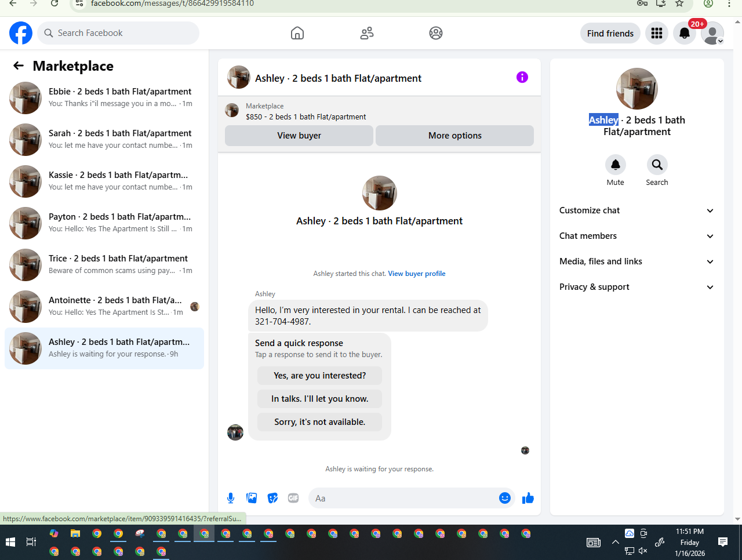Screen dimensions: 742x560
Task: Open the Windows Start menu
Action: coord(10,542)
